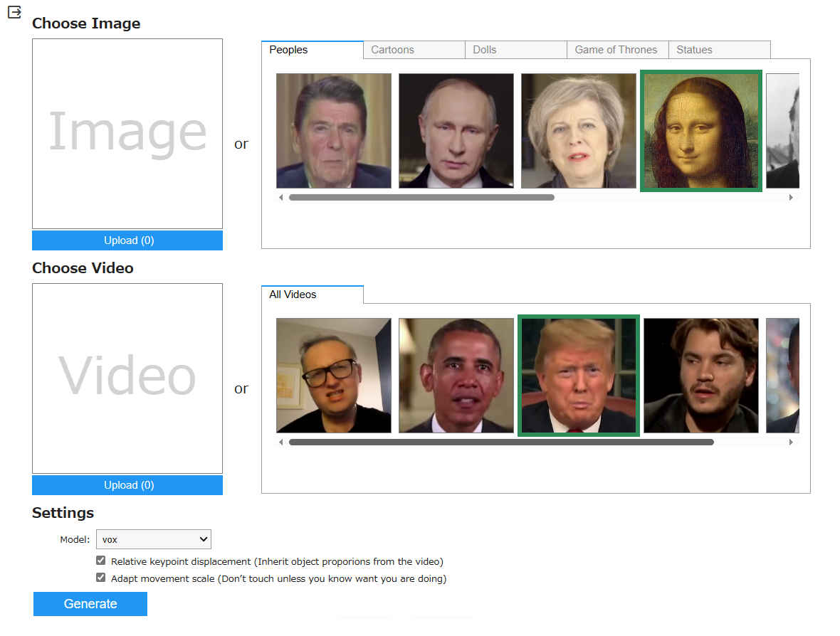The height and width of the screenshot is (636, 840).
Task: Click the video gallery horizontal scrollbar
Action: click(501, 442)
